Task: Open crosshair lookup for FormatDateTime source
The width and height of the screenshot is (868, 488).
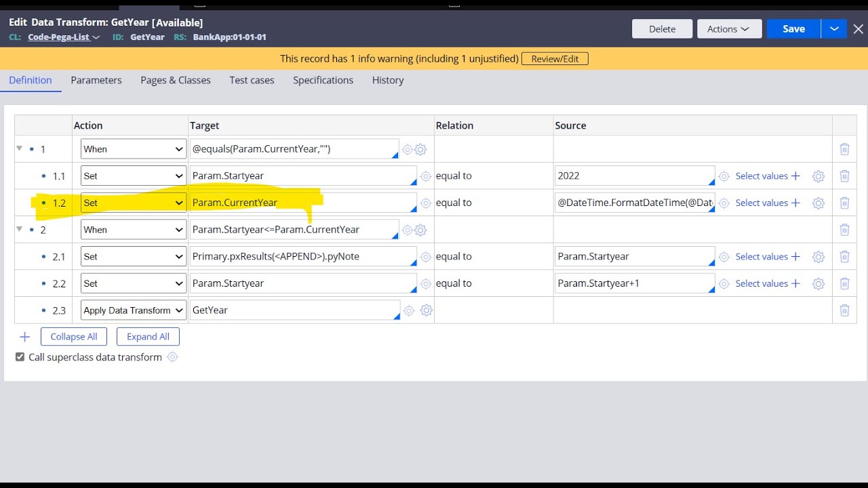Action: [724, 203]
